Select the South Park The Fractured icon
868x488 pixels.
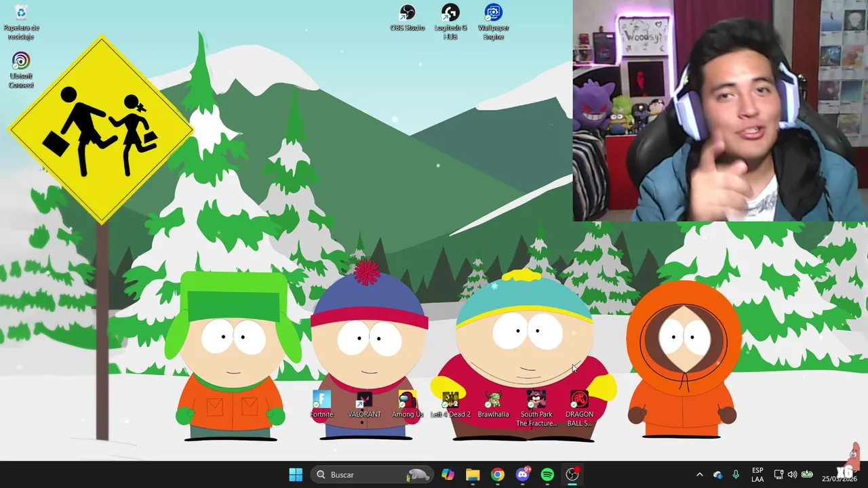536,409
